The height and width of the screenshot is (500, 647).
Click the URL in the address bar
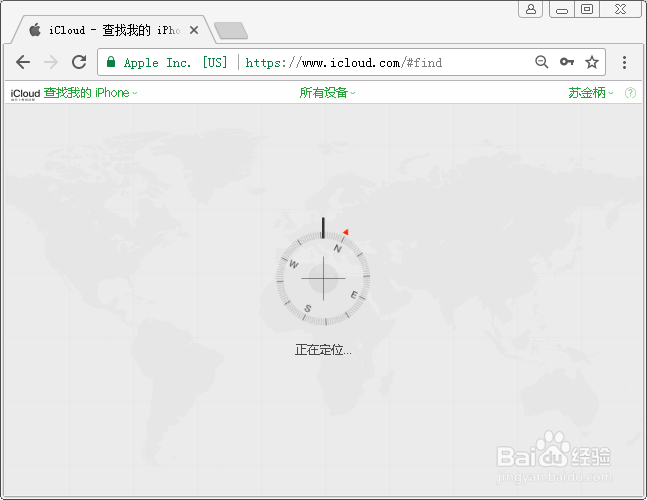coord(344,63)
